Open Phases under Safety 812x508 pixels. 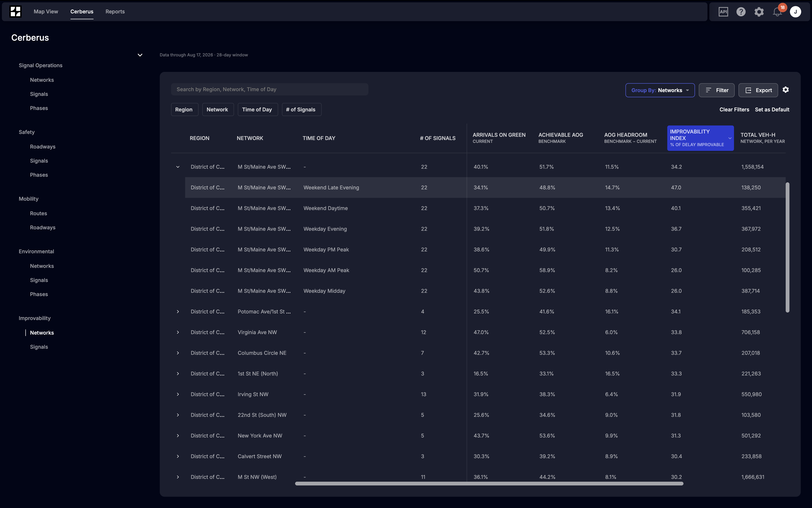(39, 175)
